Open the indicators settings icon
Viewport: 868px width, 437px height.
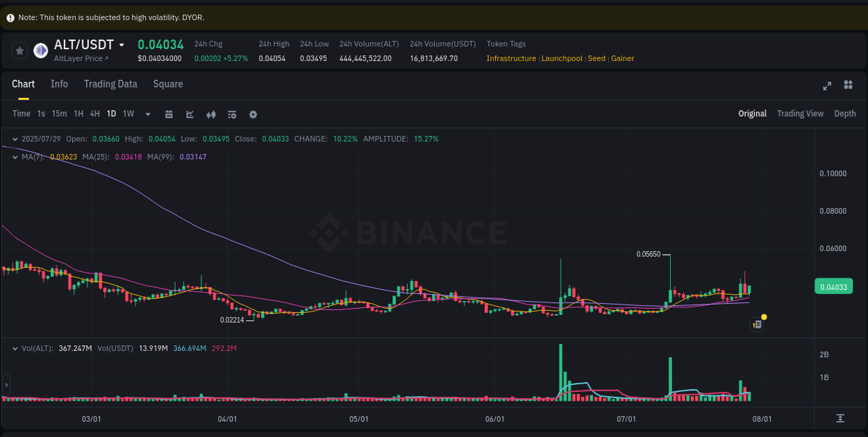[231, 113]
